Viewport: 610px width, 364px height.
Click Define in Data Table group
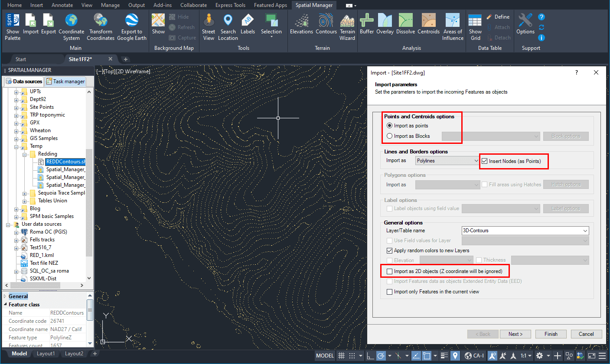pyautogui.click(x=497, y=17)
